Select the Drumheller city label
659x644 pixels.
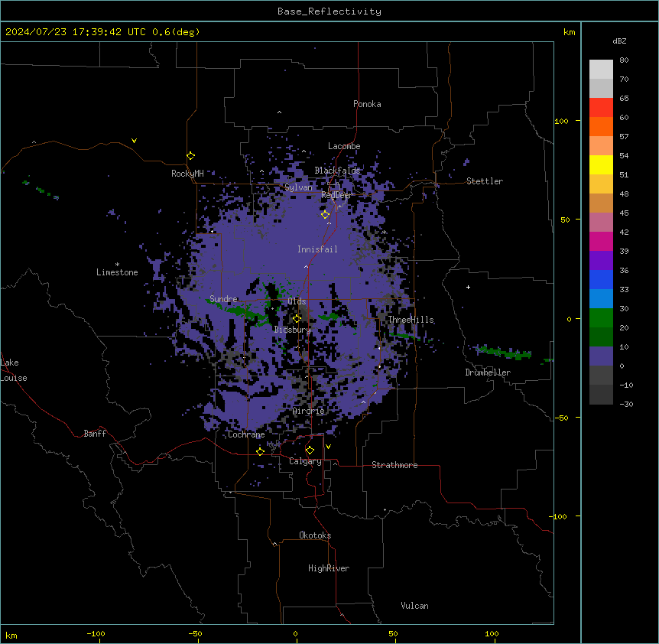tap(488, 372)
